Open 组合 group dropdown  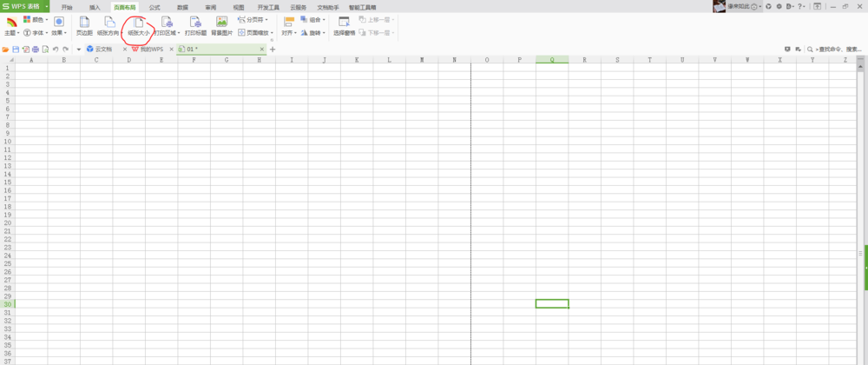tap(312, 19)
